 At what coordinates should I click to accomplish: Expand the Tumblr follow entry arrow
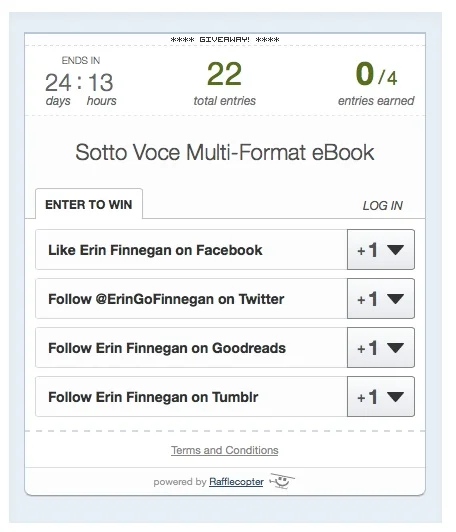(x=395, y=397)
